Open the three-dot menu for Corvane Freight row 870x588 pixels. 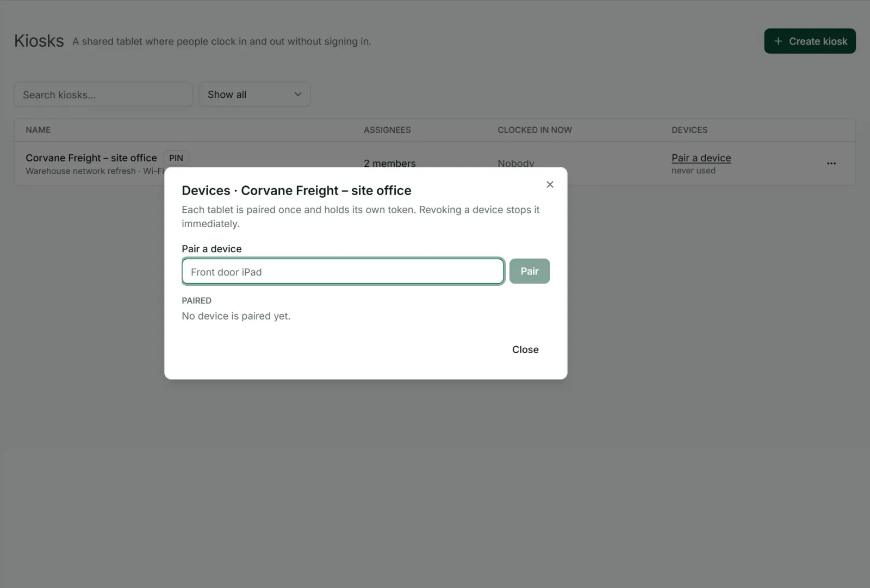tap(831, 164)
